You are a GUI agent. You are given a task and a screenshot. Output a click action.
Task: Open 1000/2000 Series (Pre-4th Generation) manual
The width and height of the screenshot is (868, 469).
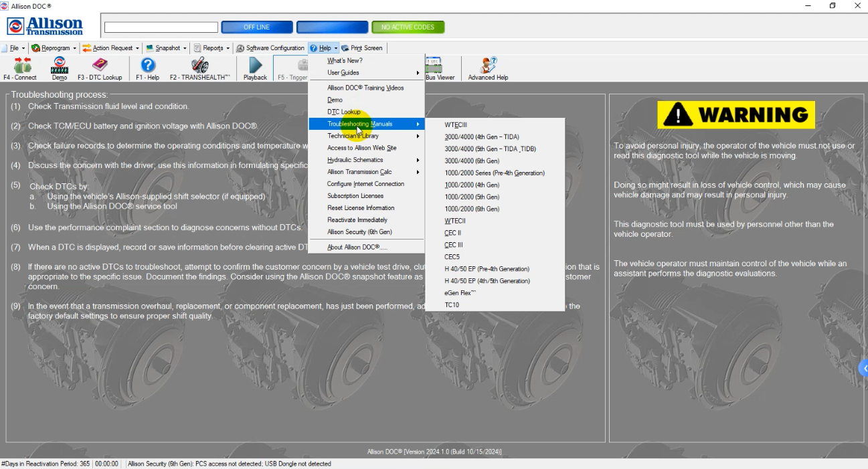[495, 173]
